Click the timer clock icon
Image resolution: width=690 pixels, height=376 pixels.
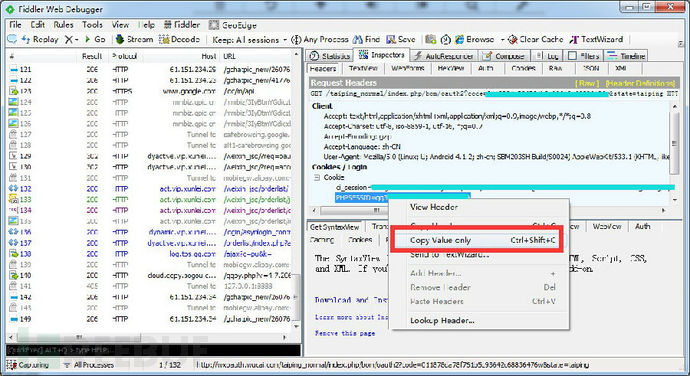tap(445, 40)
